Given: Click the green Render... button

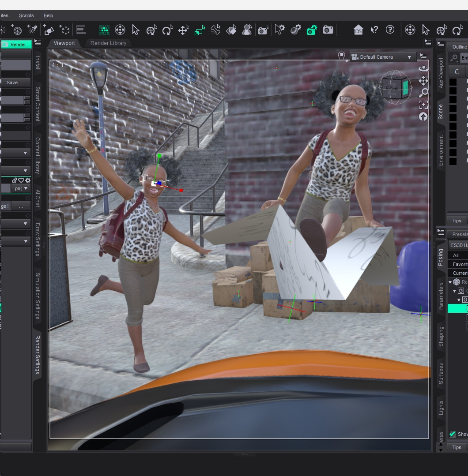Looking at the screenshot, I should [x=16, y=45].
